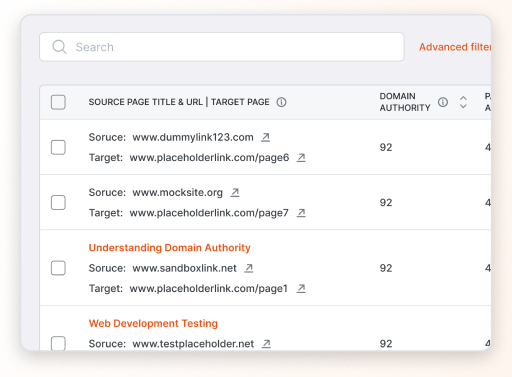Select the www.testplaceholder.net row checkbox
The width and height of the screenshot is (512, 377).
click(58, 343)
